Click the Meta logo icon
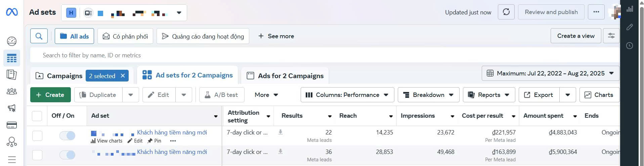Screen dimensions: 644x166 12,12
